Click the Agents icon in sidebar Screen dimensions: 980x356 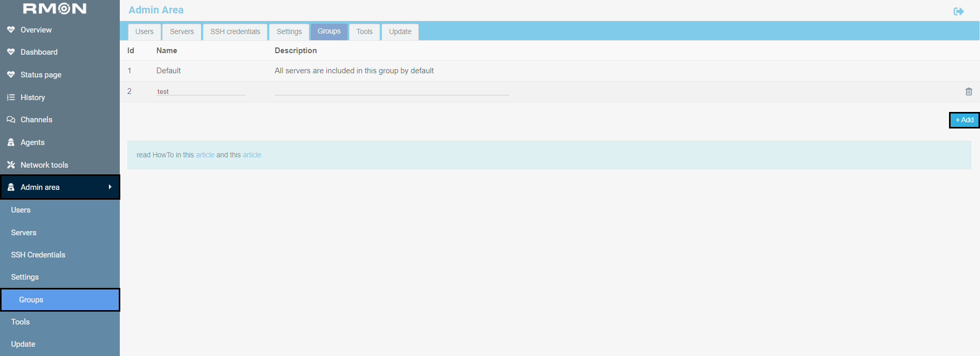(11, 142)
